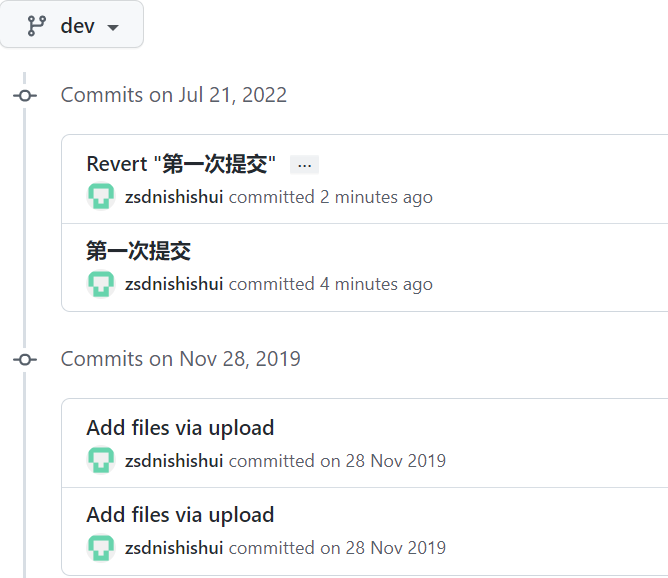Open the dev branch dropdown
This screenshot has height=578, width=668.
(72, 25)
